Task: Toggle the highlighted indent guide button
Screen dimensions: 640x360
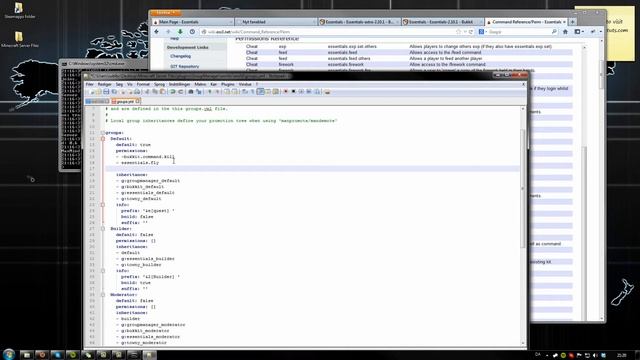Action: tap(260, 91)
